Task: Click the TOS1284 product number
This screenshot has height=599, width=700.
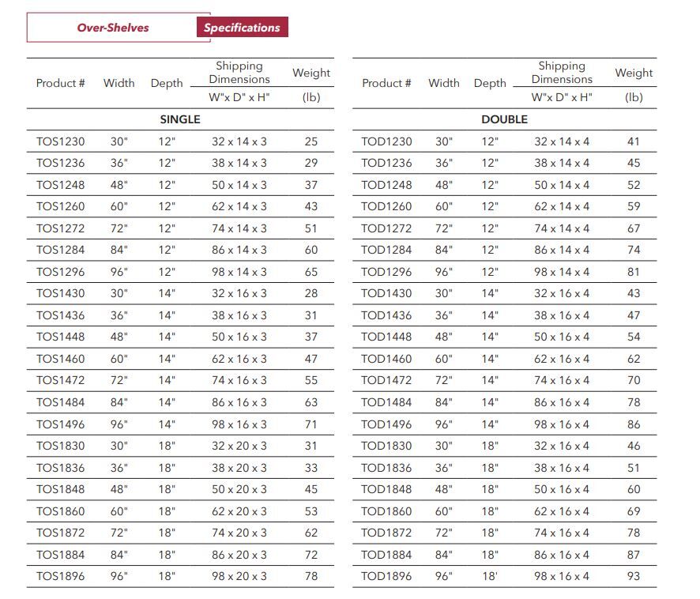Action: tap(60, 250)
